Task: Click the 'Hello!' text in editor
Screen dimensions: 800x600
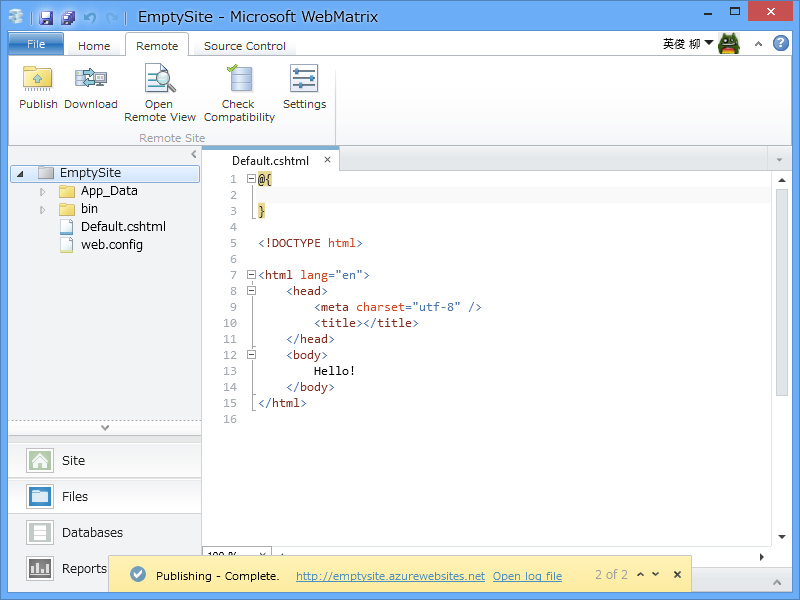Action: (x=334, y=371)
